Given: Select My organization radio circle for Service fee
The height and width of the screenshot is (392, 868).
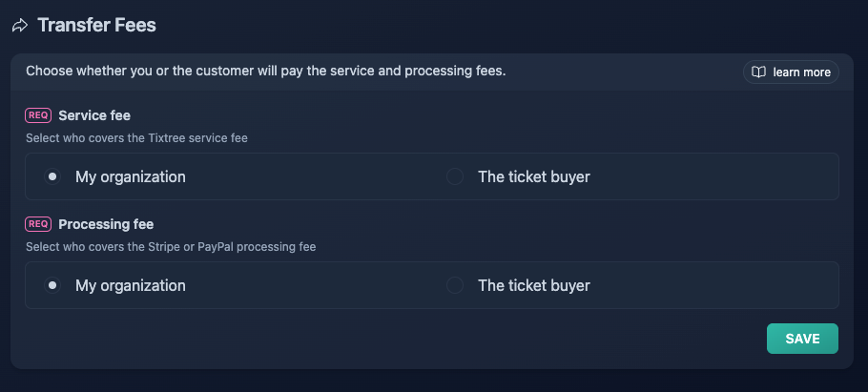Looking at the screenshot, I should tap(52, 176).
